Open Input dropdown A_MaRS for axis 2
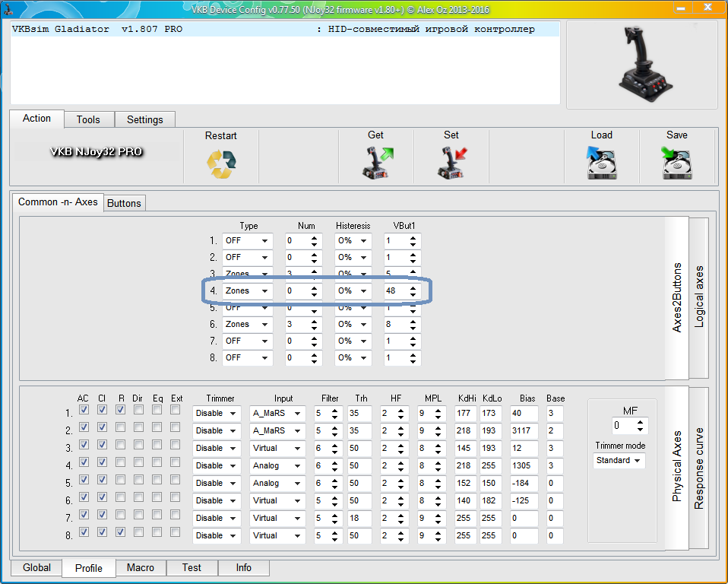 pos(277,430)
